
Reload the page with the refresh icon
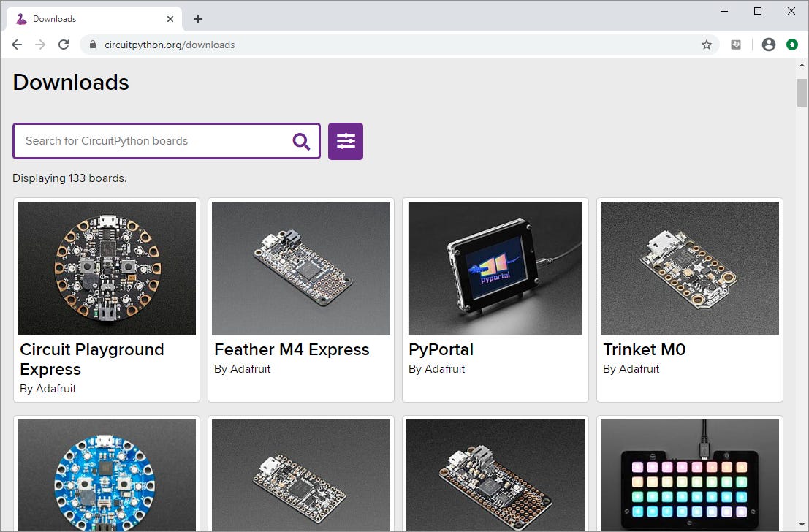coord(64,45)
